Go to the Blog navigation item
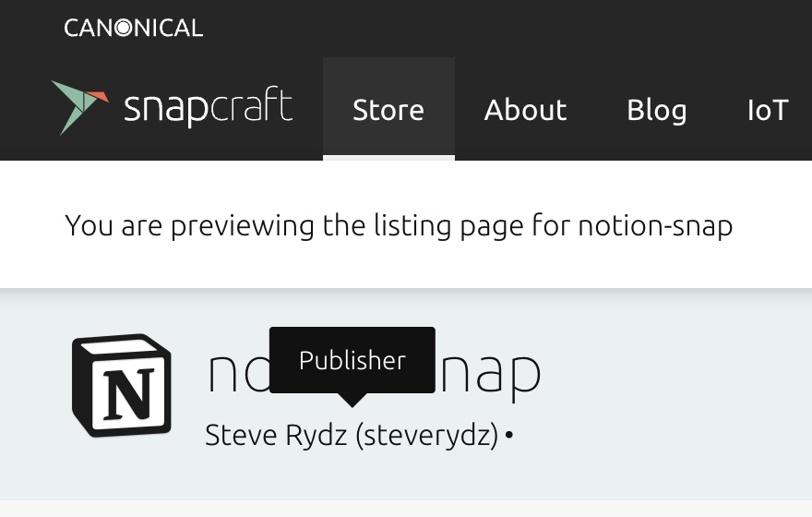The image size is (812, 517). [x=657, y=110]
